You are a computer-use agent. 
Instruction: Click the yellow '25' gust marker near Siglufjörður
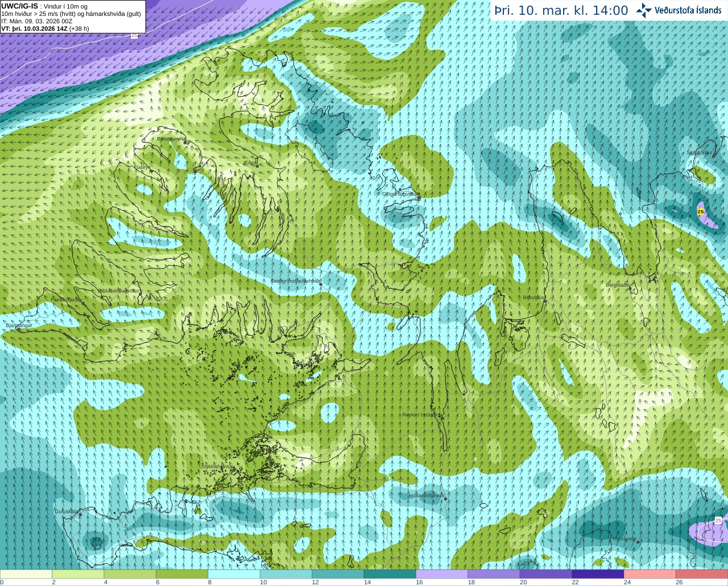(701, 212)
